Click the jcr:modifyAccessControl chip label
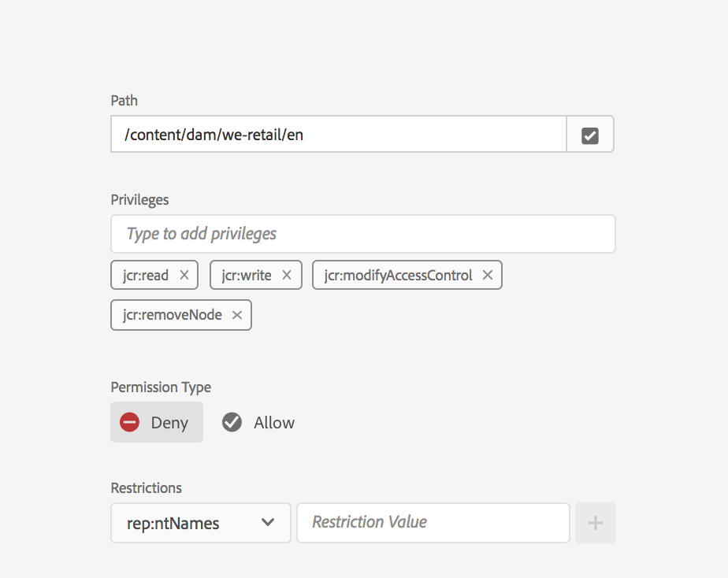The image size is (728, 578). [398, 275]
